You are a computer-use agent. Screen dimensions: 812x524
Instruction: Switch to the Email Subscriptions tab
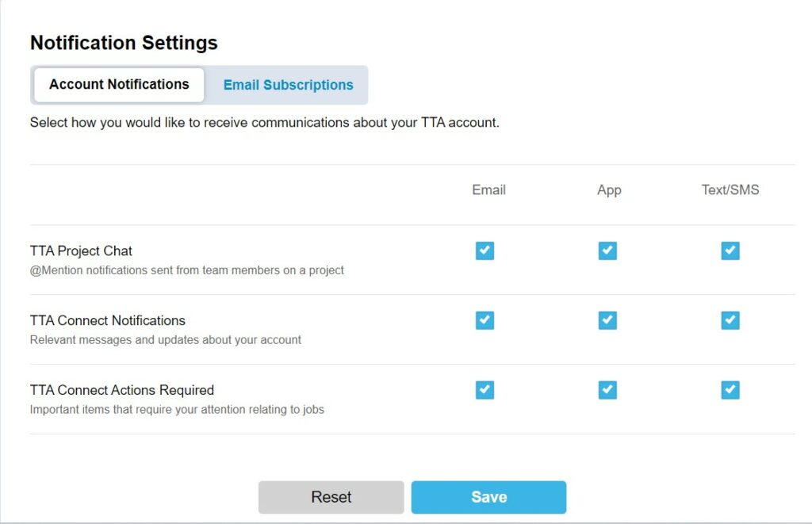(x=288, y=84)
